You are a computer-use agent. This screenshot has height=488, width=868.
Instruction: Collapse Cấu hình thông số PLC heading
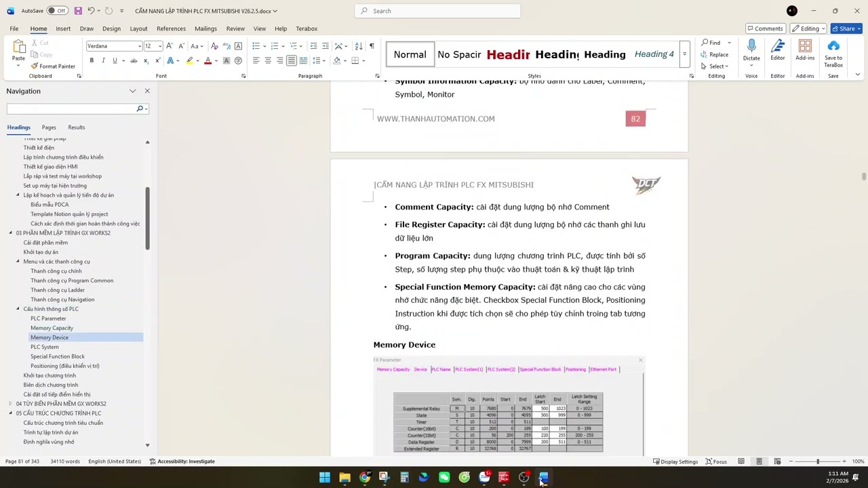(18, 309)
